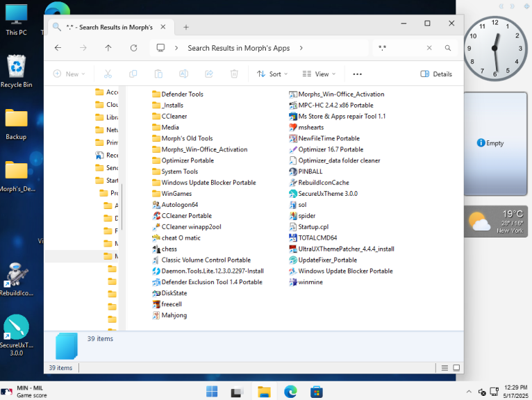The height and width of the screenshot is (400, 532).
Task: Select This PC desktop icon
Action: click(x=16, y=19)
